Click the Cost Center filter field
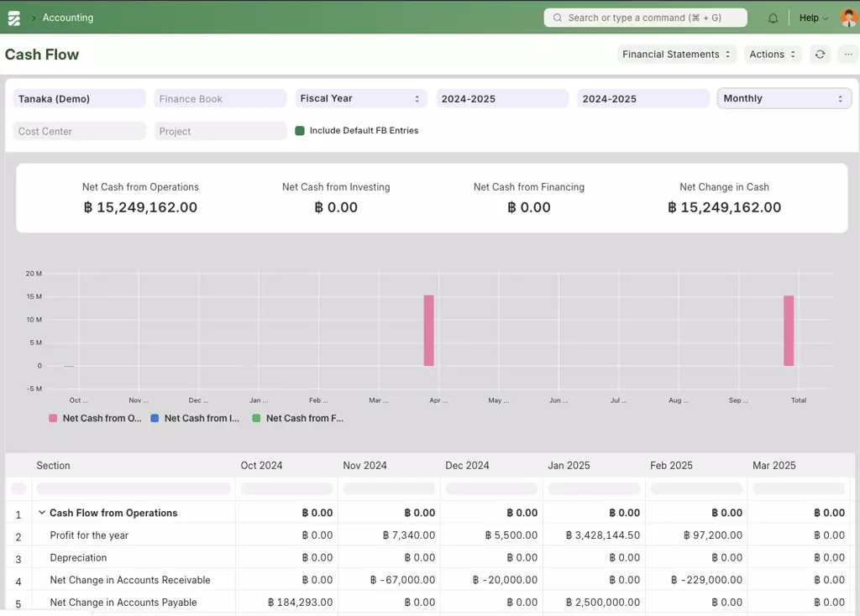The image size is (860, 616). pyautogui.click(x=79, y=132)
